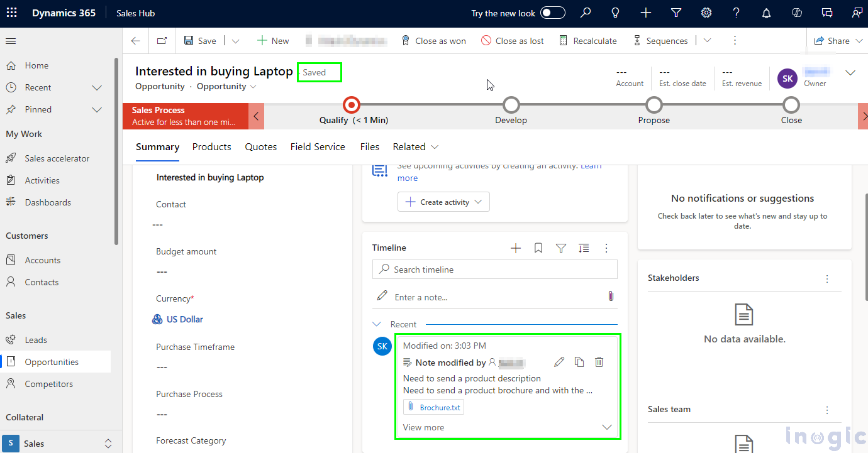This screenshot has height=453, width=868.
Task: Expand the Related tab dropdown
Action: click(415, 147)
